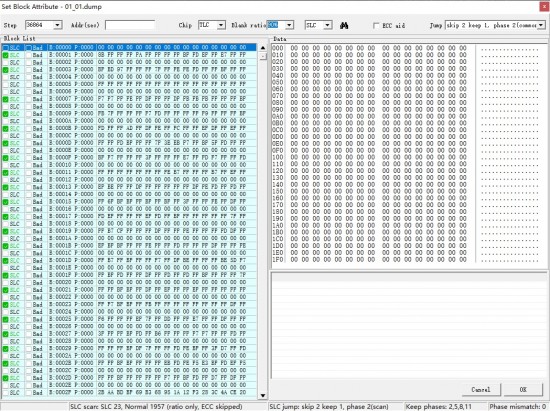Expand the Chip type dropdown
550x411 pixels.
[221, 25]
